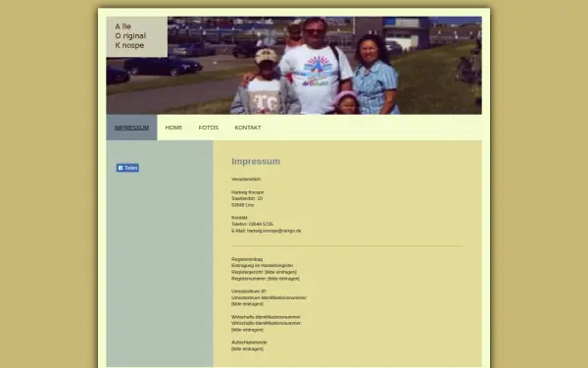Click the Facebook Teilen share button
This screenshot has width=588, height=368.
(x=127, y=168)
